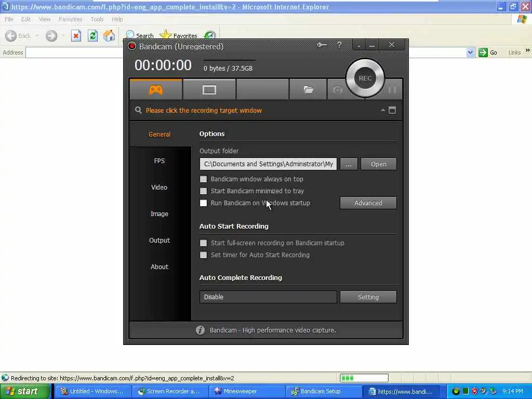Click Search in the IE toolbar
The image size is (532, 399).
pyautogui.click(x=139, y=35)
